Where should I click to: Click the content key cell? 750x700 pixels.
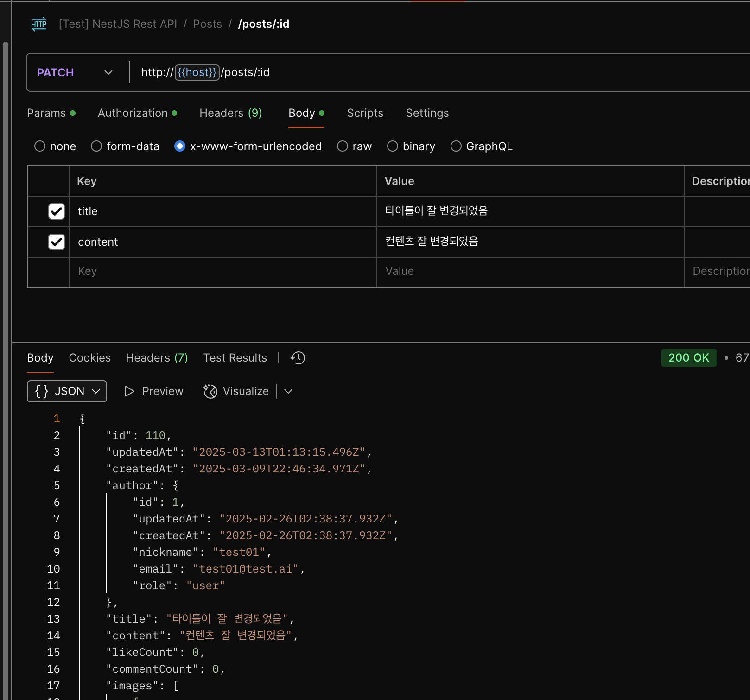point(222,242)
